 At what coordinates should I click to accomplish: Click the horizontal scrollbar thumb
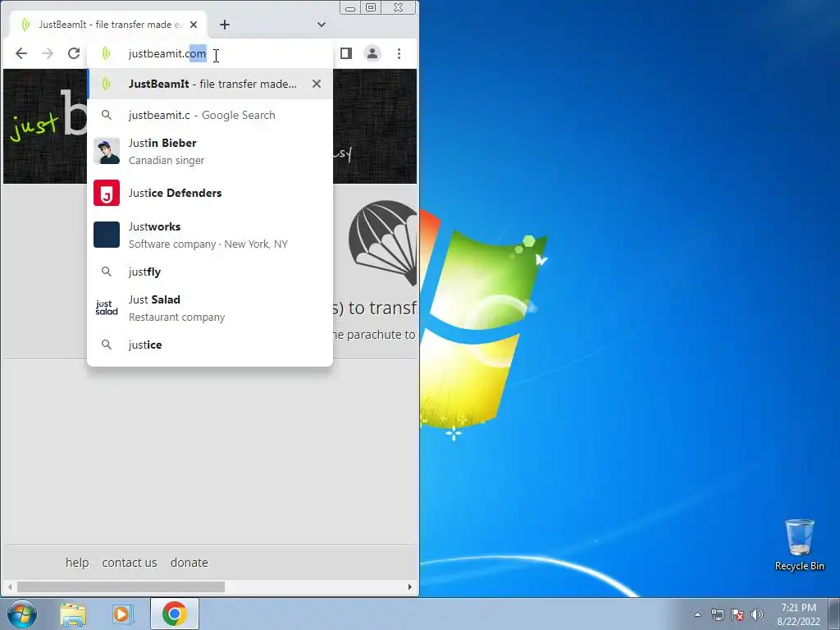click(121, 587)
